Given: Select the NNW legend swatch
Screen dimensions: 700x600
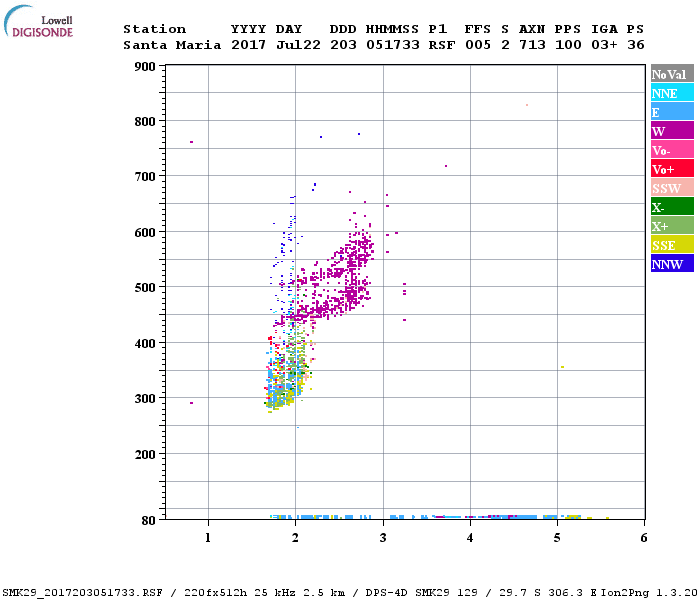Looking at the screenshot, I should 672,263.
